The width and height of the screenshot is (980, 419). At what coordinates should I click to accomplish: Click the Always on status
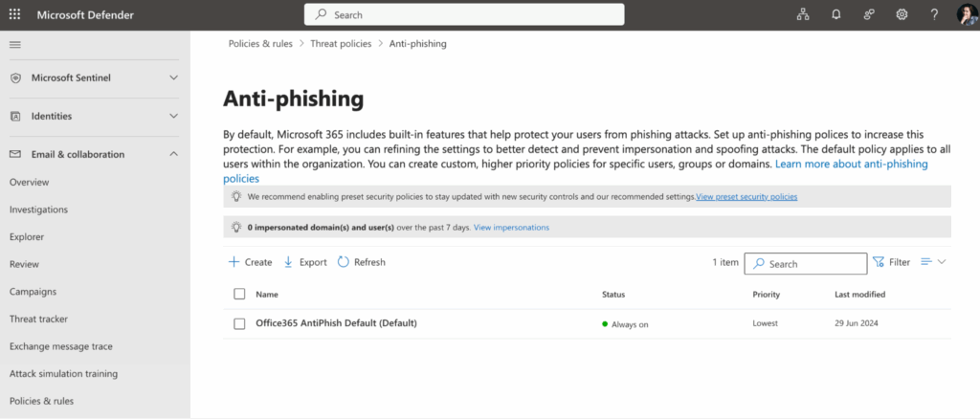coord(625,324)
